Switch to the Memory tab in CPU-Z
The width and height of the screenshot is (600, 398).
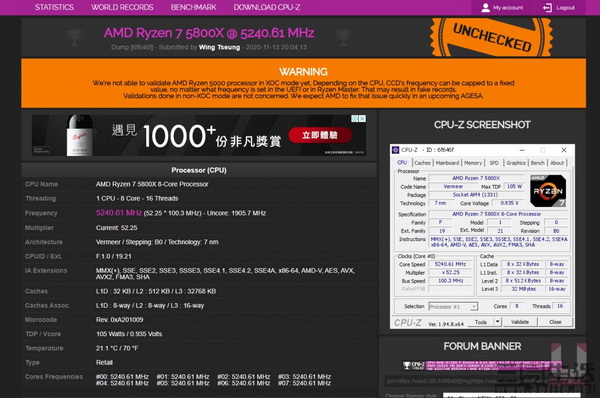tap(473, 163)
